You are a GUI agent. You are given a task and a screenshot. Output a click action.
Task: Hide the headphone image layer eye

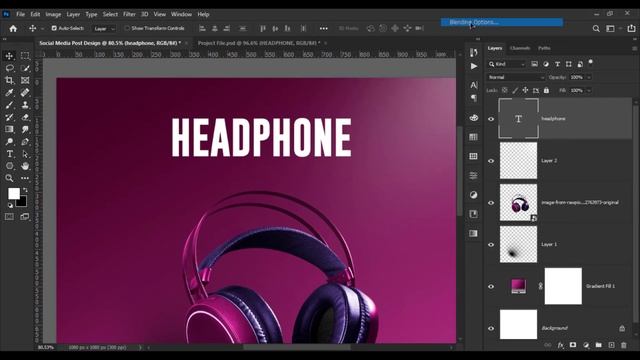491,203
